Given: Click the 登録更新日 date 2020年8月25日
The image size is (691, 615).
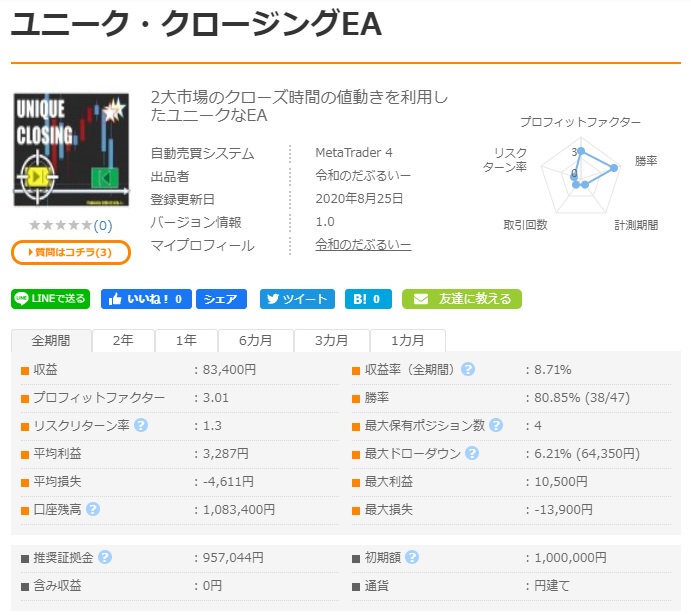Looking at the screenshot, I should tap(359, 199).
